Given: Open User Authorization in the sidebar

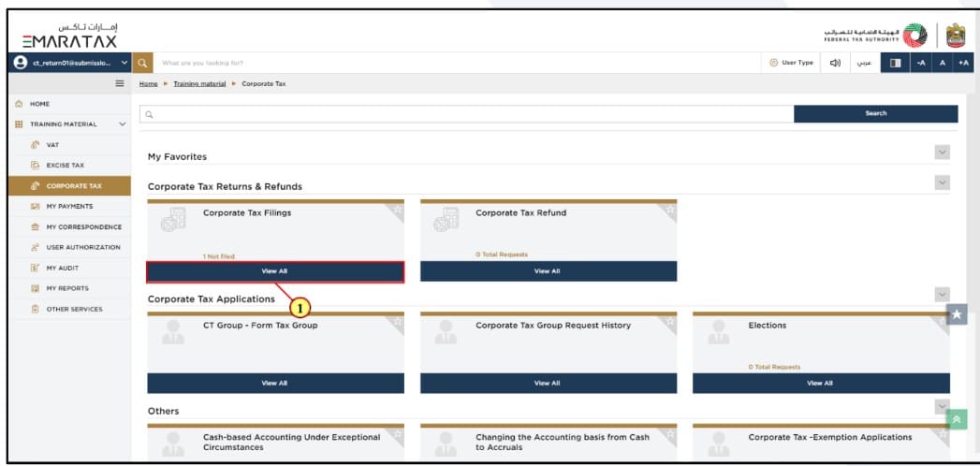Looking at the screenshot, I should (x=70, y=247).
